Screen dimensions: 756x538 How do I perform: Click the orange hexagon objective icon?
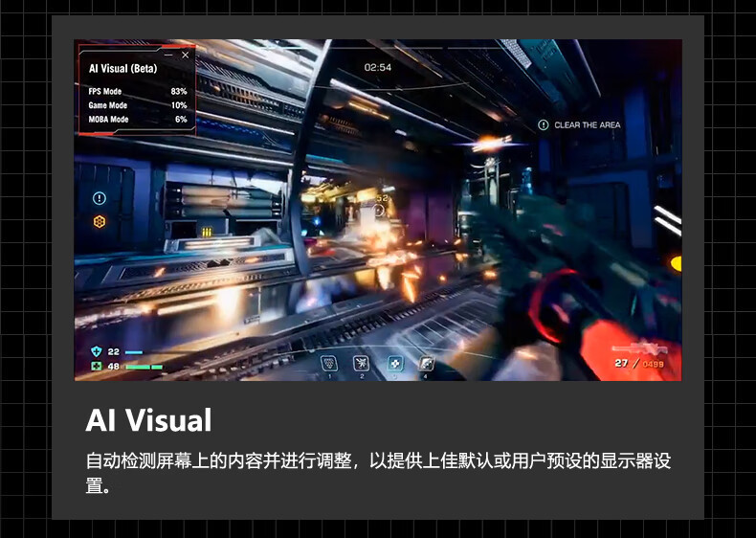tap(100, 221)
